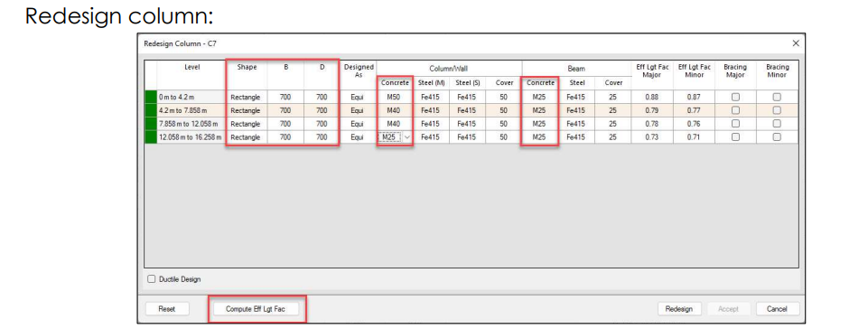Click M40 concrete cell in 4.2 m row

click(x=394, y=110)
